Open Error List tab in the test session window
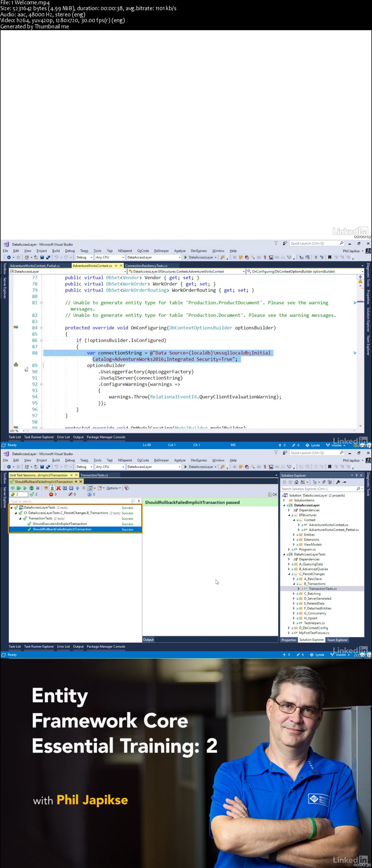Viewport: 372px width, 868px height. tap(63, 647)
